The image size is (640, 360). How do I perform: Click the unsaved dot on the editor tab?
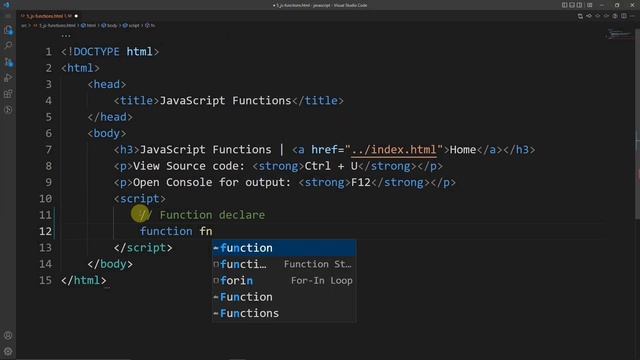76,16
